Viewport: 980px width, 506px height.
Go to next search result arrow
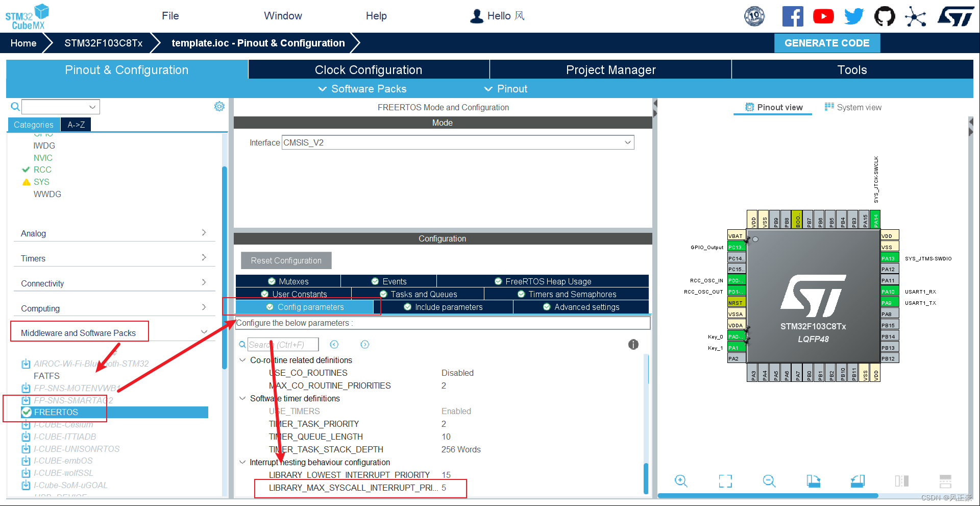point(364,345)
